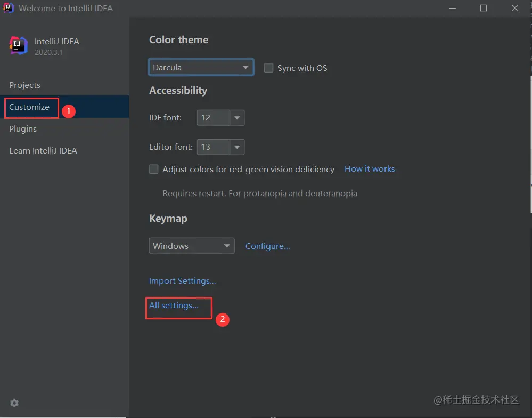Go to Learn IntelliJ IDEA tab
The height and width of the screenshot is (418, 532).
click(43, 151)
